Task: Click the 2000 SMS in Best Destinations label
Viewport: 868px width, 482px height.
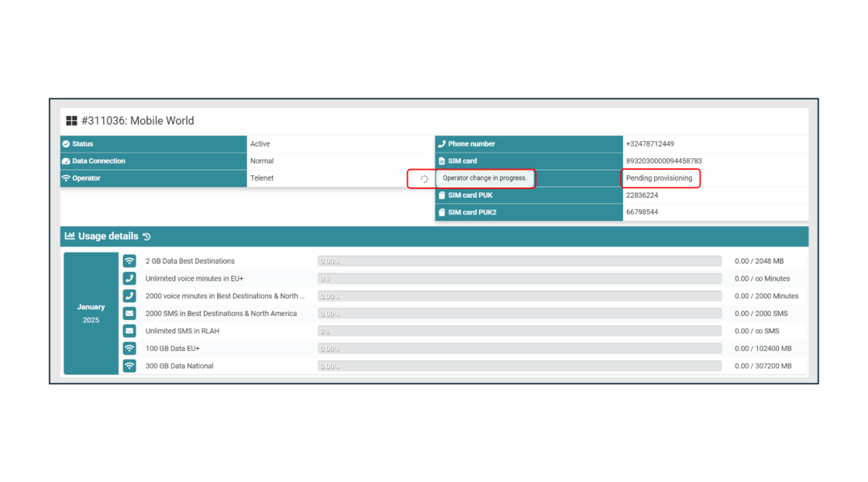Action: point(221,313)
